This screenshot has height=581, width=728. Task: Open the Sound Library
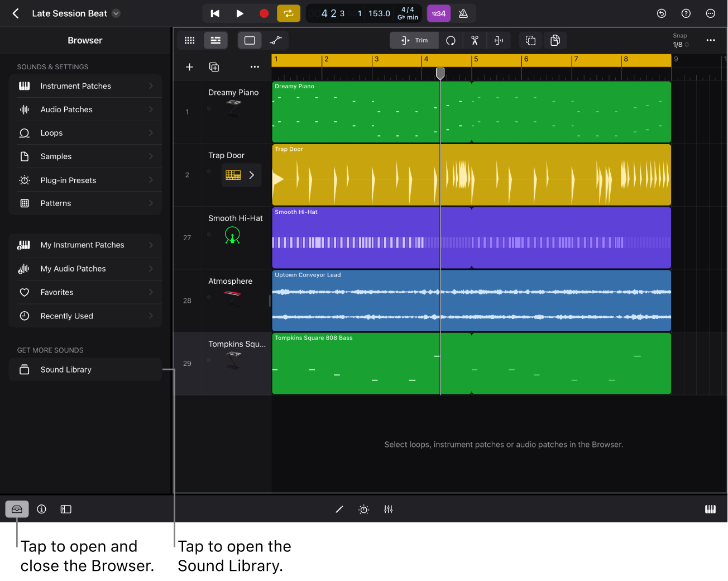coord(85,370)
